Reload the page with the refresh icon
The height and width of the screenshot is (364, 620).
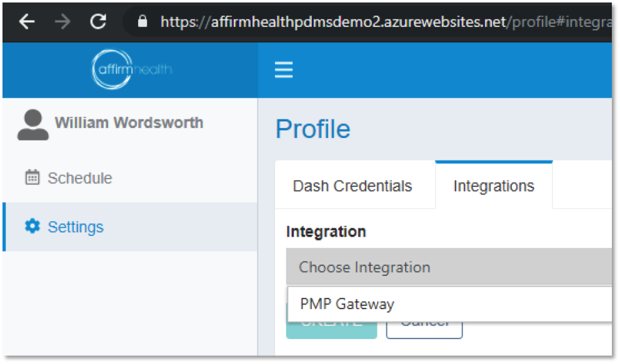(97, 21)
